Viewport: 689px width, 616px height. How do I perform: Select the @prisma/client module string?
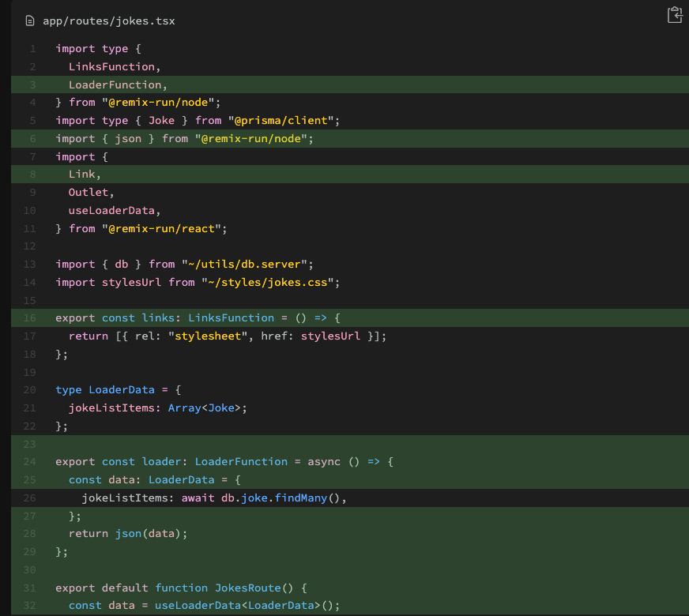coord(283,120)
